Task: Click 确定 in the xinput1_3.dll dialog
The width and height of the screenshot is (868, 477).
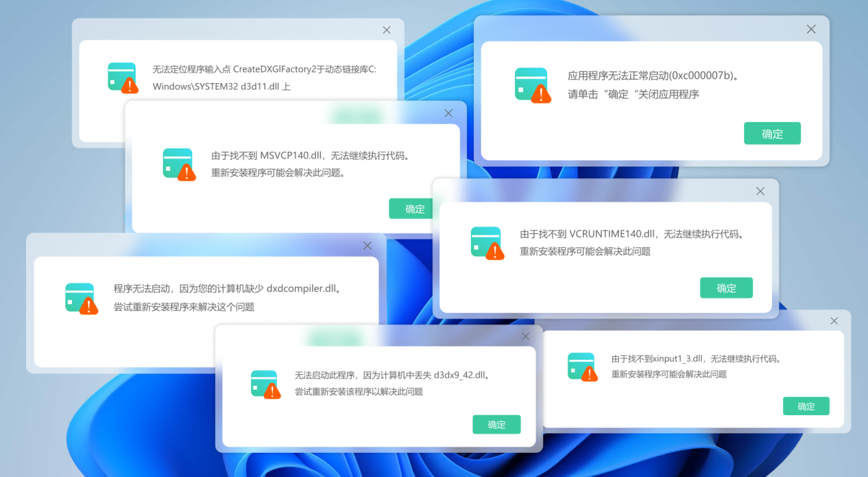Action: point(806,406)
